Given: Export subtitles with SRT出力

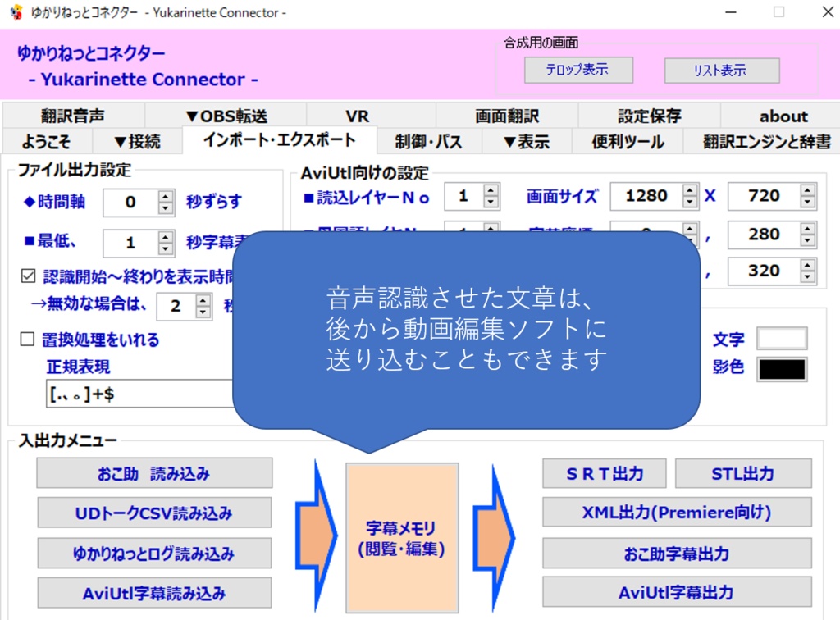Looking at the screenshot, I should (x=604, y=473).
